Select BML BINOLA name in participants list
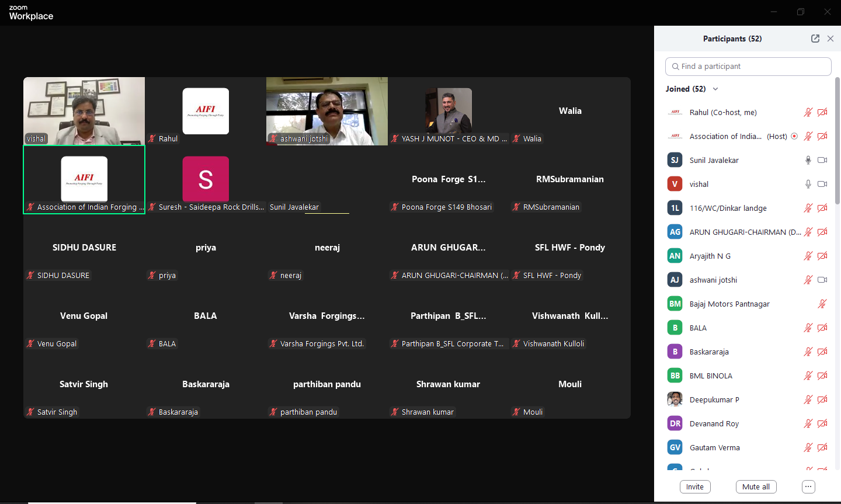The height and width of the screenshot is (504, 841). 711,376
